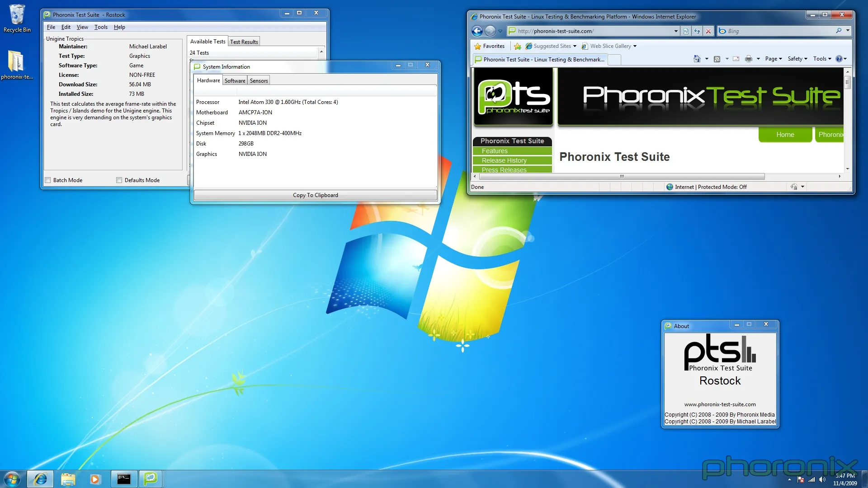This screenshot has width=868, height=488.
Task: Open the address bar URL history dropdown
Action: (x=676, y=31)
